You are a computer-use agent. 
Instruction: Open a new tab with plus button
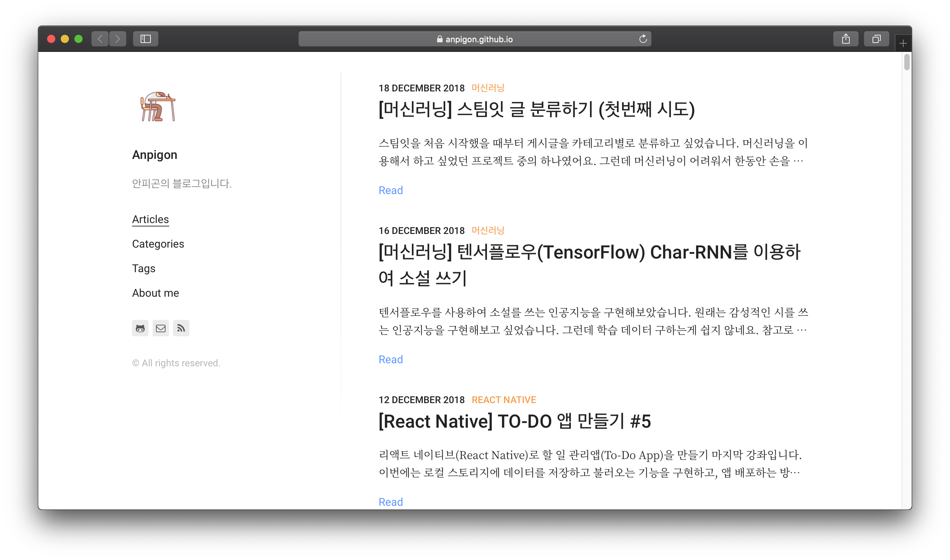click(903, 44)
